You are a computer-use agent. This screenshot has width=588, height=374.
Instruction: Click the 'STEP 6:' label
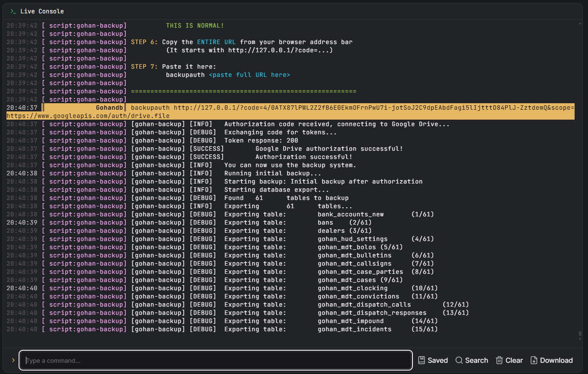point(144,42)
